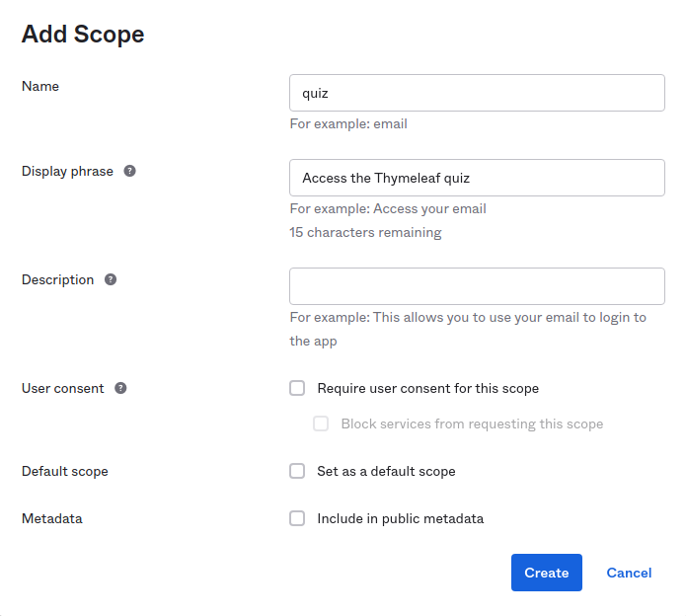
Task: Focus the Display phrase text field
Action: pos(477,178)
